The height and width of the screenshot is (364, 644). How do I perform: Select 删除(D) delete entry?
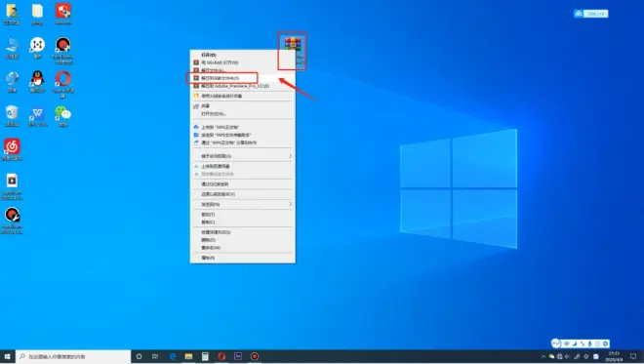[x=242, y=240]
